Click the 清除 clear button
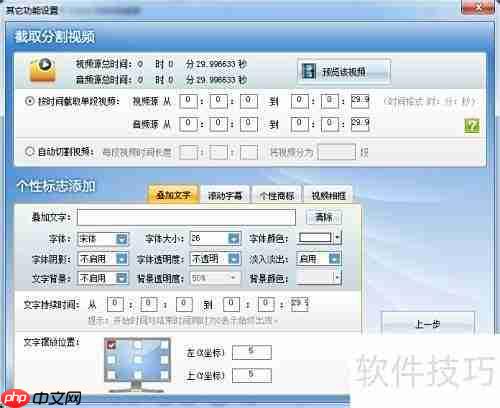 coord(324,217)
